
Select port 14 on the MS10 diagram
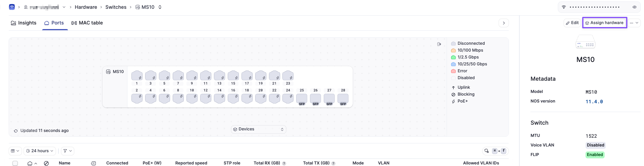tap(219, 98)
